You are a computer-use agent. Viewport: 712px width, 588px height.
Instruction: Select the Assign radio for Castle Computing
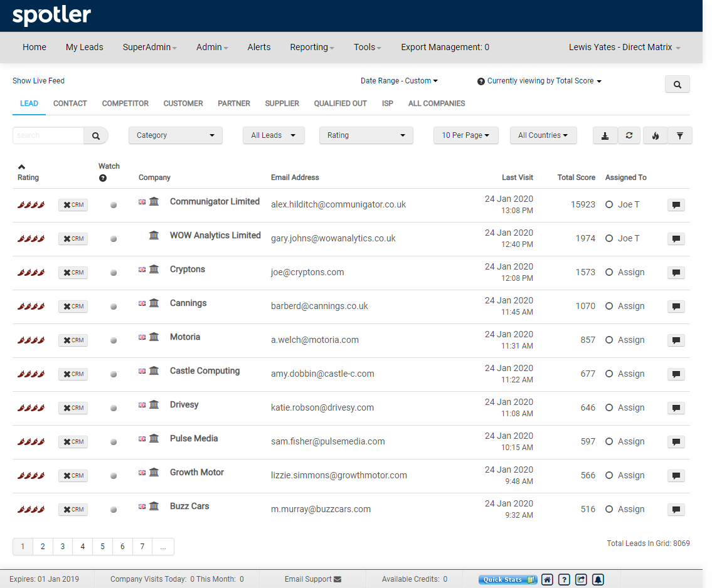[609, 374]
